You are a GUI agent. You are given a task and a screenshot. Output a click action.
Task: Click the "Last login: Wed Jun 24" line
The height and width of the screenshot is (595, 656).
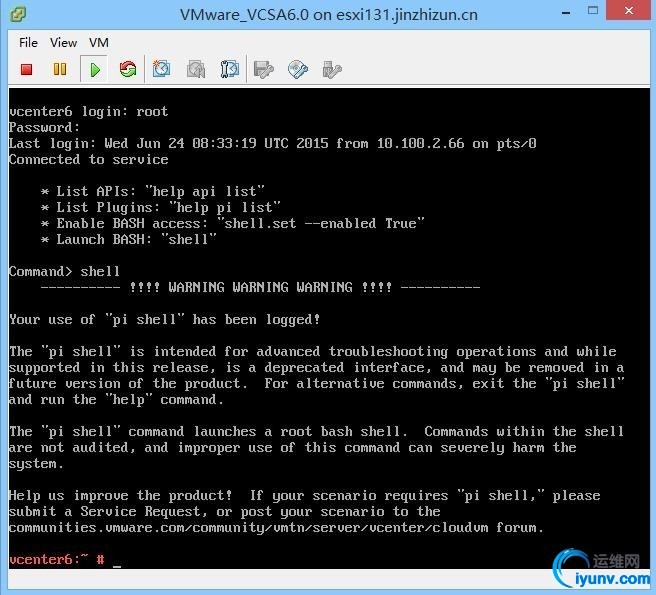[272, 144]
